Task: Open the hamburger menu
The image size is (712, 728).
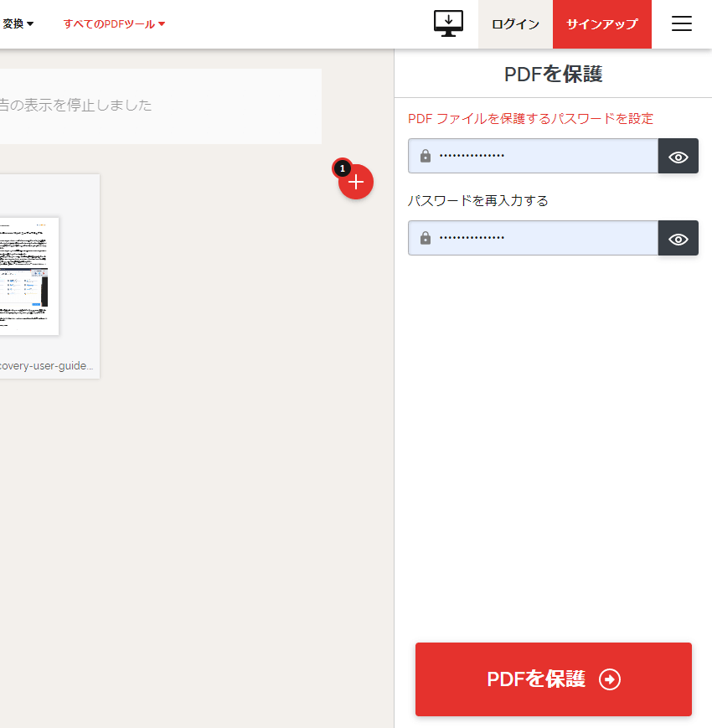Action: [x=682, y=23]
